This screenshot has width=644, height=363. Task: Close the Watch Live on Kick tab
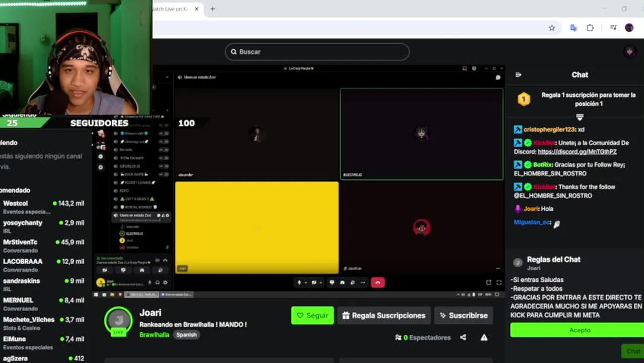pos(197,9)
